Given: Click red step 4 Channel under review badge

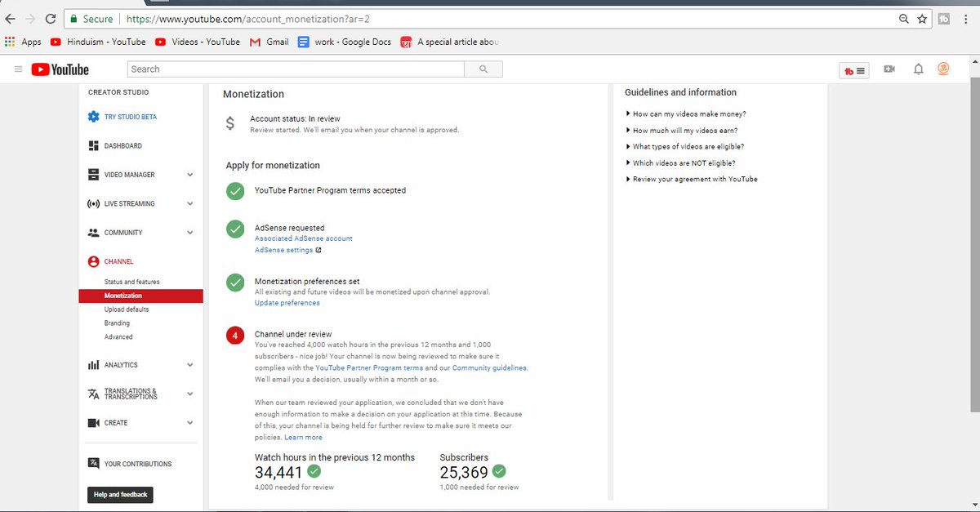Looking at the screenshot, I should tap(235, 336).
